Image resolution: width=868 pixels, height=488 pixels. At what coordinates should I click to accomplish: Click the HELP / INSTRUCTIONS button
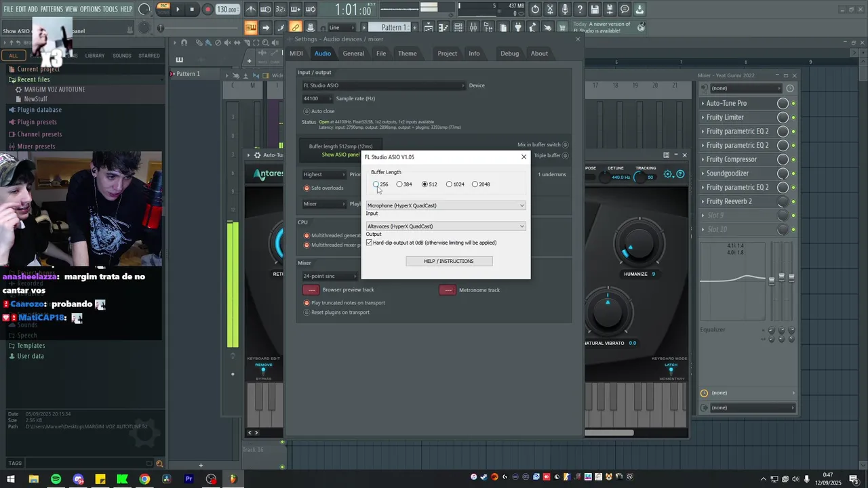[449, 261]
